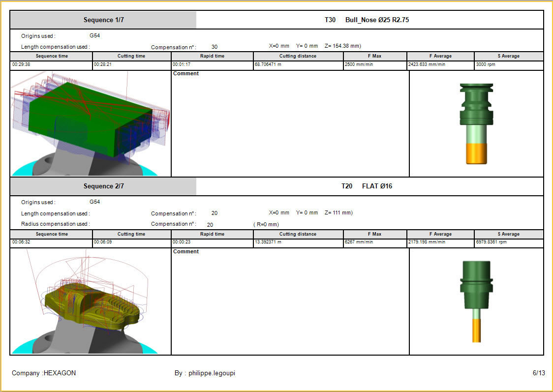This screenshot has width=553, height=392.
Task: Click the 00:29:38 sequence time value
Action: click(21, 64)
